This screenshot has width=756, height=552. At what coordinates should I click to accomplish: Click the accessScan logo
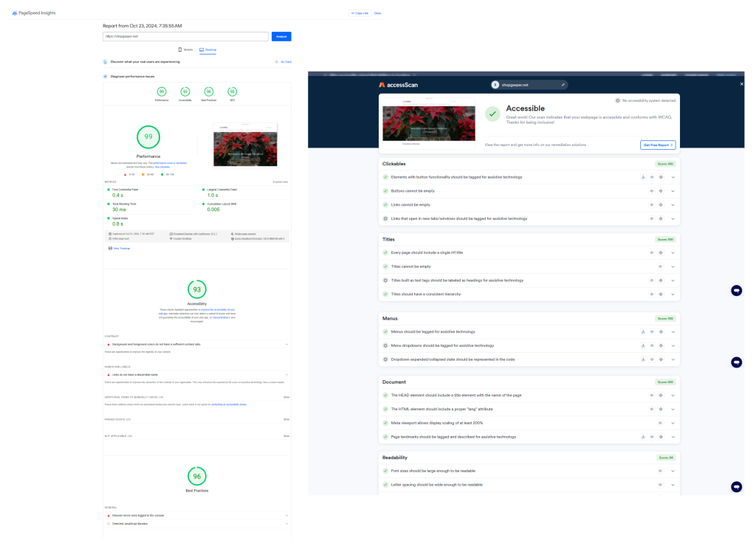click(402, 85)
